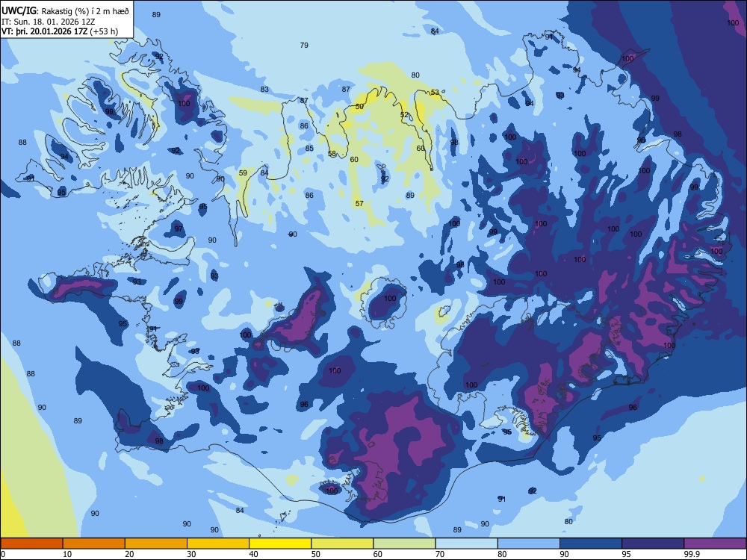Select the light blue 80–90 legend swatch
747x560 pixels.
(x=529, y=544)
